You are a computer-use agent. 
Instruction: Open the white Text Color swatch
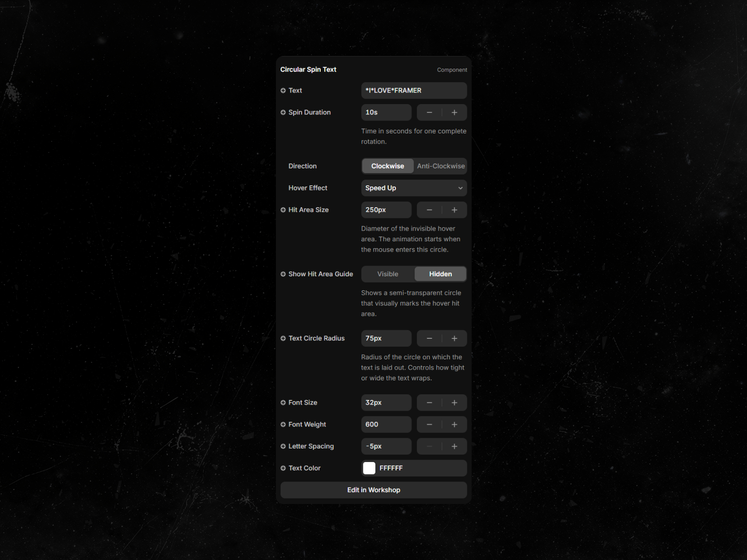tap(369, 468)
